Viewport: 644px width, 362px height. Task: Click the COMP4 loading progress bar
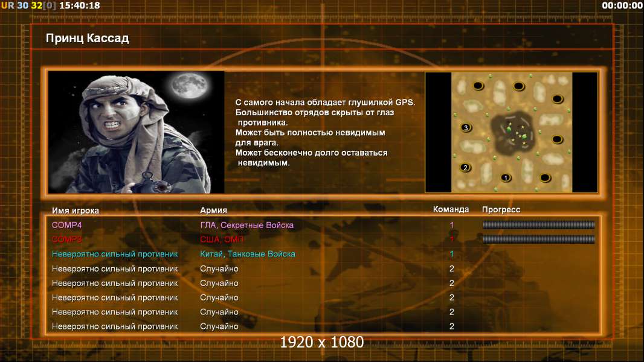538,224
